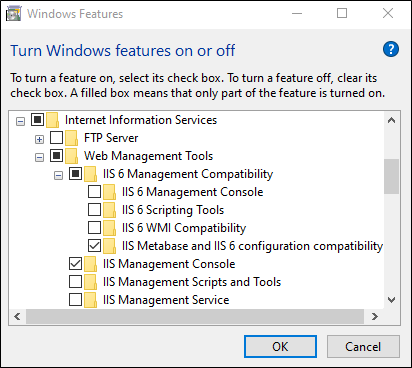Enable the IIS Management Service checkbox
Image resolution: width=412 pixels, height=368 pixels.
pyautogui.click(x=75, y=299)
